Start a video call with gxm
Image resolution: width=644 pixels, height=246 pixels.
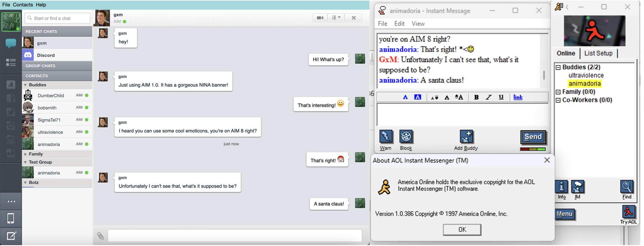(320, 18)
